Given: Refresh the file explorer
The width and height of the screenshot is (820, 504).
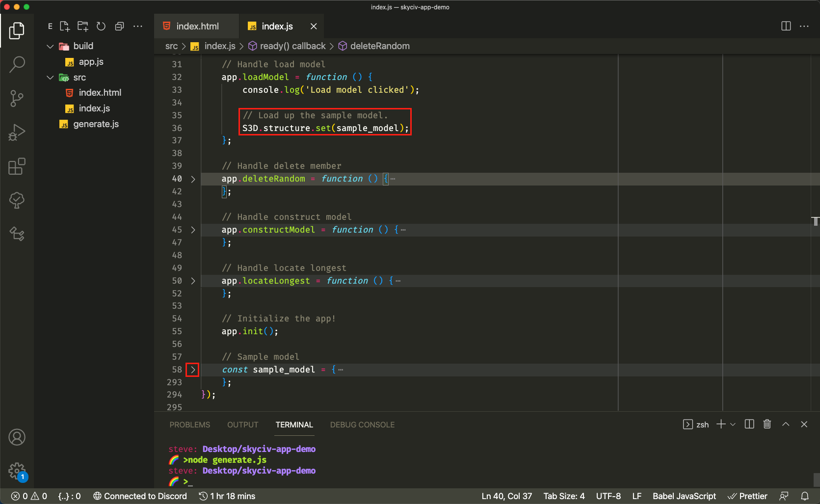Looking at the screenshot, I should click(x=101, y=27).
